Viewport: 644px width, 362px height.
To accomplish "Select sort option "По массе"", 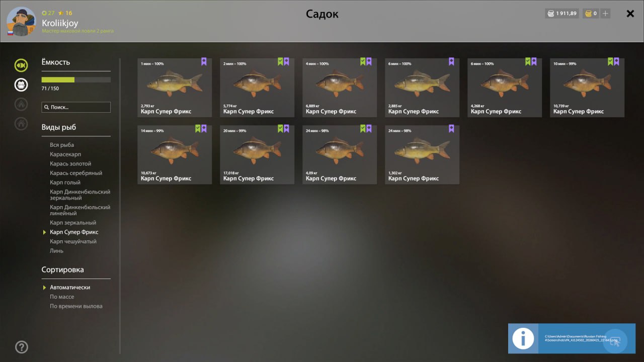I will pyautogui.click(x=62, y=297).
